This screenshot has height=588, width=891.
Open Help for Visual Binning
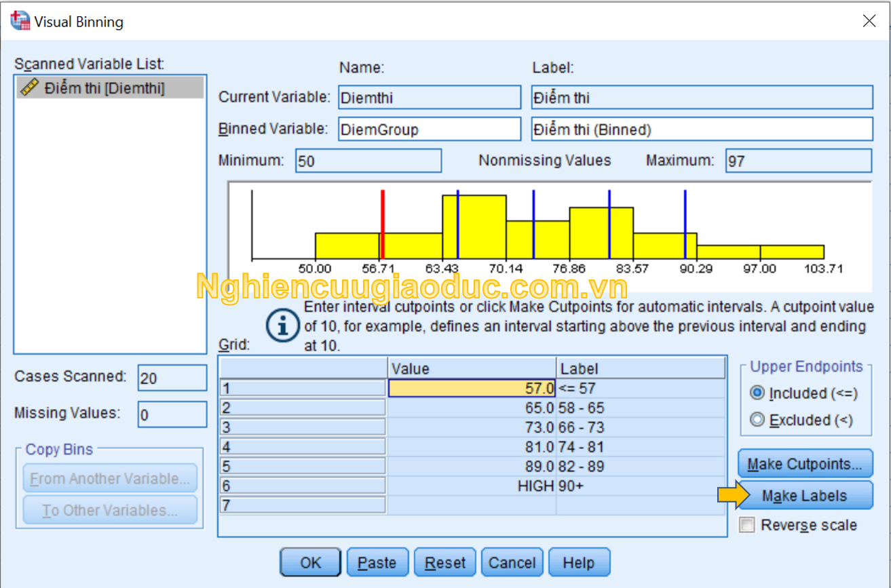click(x=578, y=562)
